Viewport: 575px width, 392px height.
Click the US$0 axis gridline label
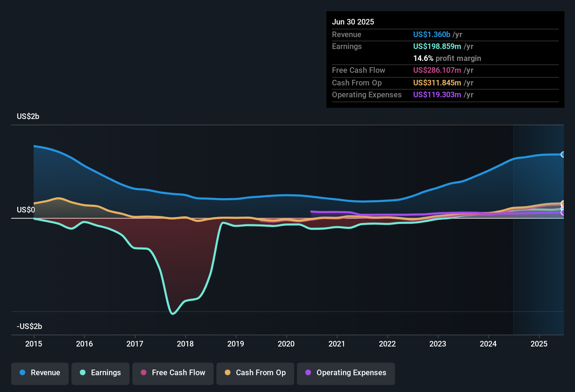[26, 209]
